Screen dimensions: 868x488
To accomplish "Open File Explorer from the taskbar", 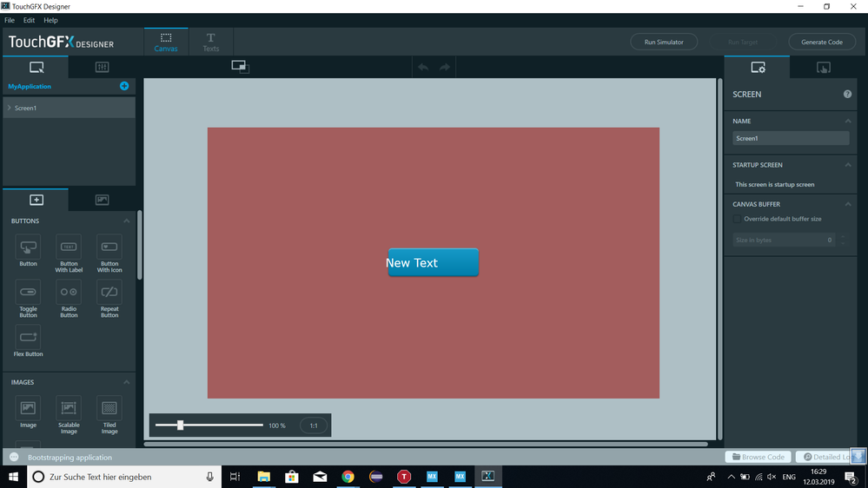I will click(263, 477).
